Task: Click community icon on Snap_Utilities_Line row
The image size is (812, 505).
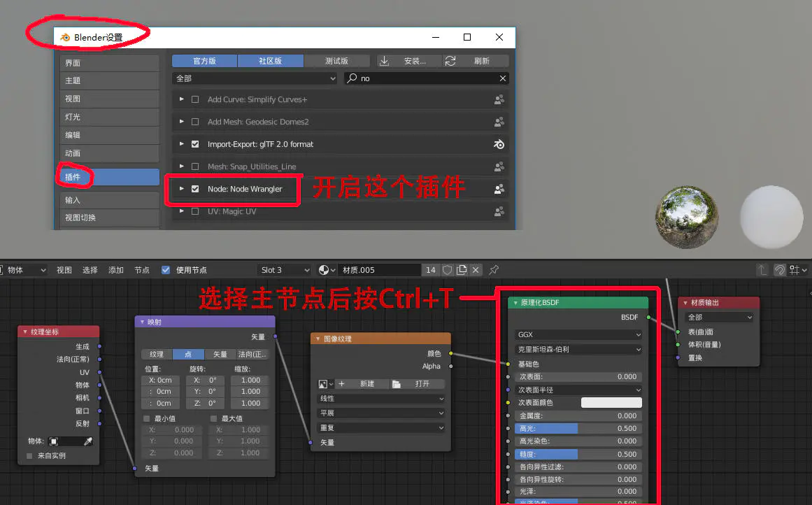Action: (x=499, y=166)
